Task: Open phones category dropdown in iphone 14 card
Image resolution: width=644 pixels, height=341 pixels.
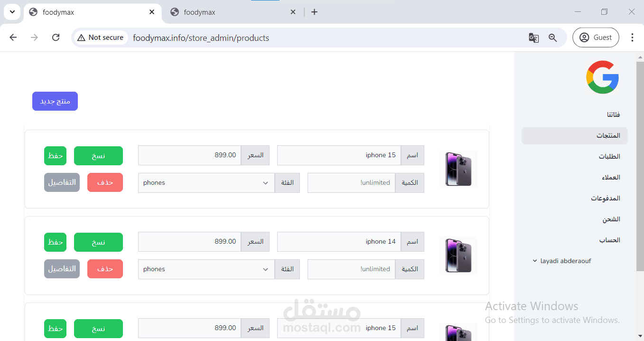Action: click(x=206, y=269)
